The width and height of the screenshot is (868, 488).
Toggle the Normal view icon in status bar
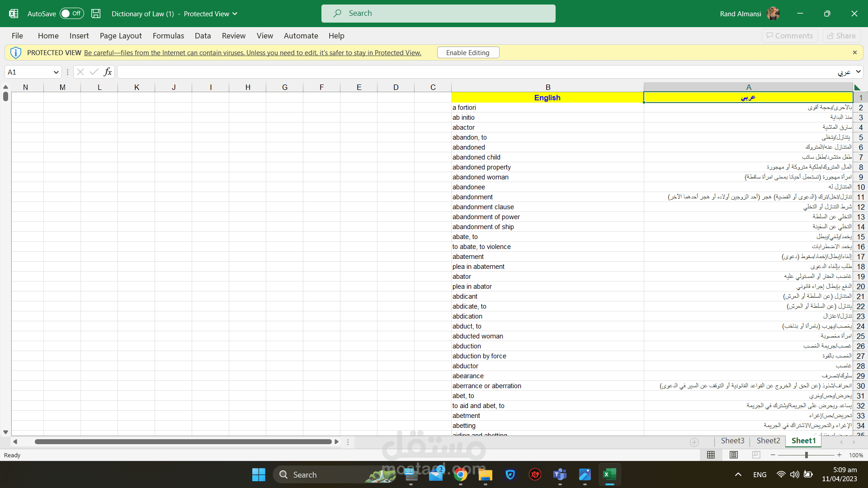click(711, 455)
